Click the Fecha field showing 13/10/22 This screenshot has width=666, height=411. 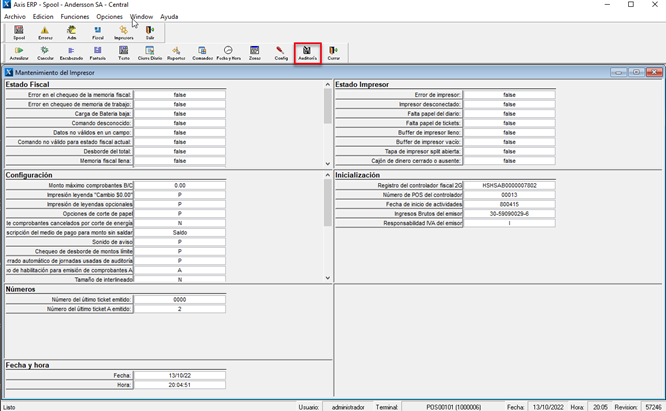(180, 375)
